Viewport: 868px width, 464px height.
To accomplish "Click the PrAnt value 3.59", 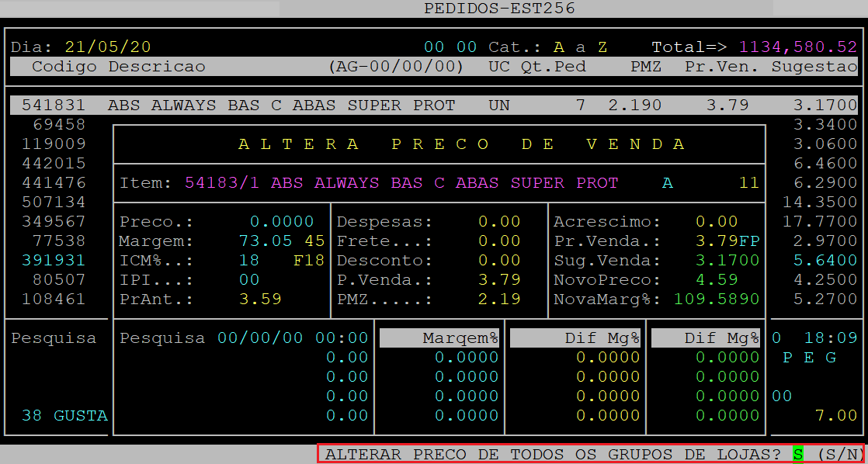I will click(260, 299).
